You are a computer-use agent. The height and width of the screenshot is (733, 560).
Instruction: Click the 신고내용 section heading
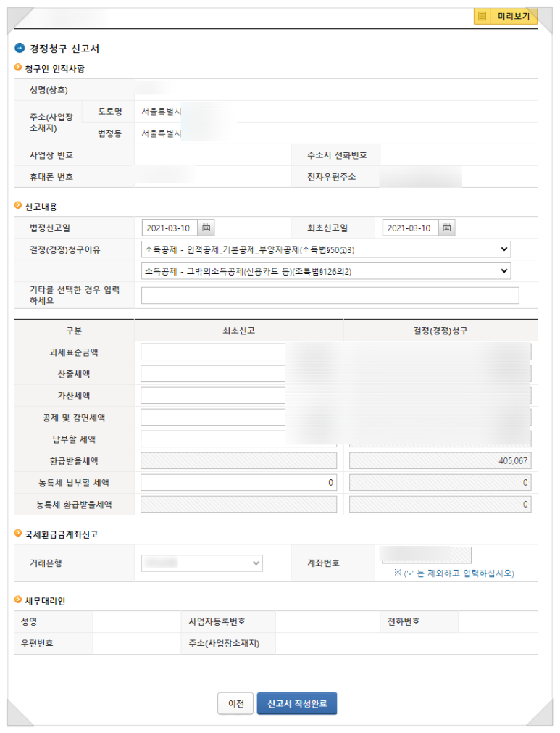[41, 206]
